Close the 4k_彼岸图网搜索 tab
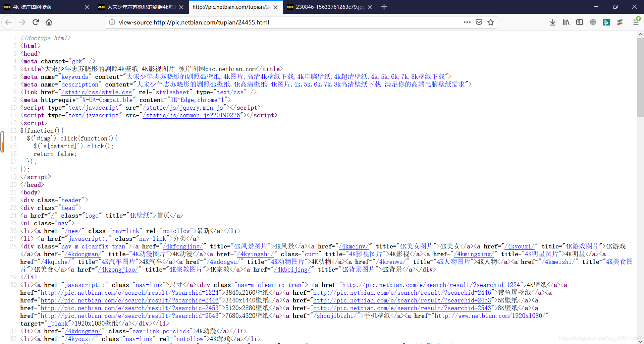644x344 pixels. 87,7
